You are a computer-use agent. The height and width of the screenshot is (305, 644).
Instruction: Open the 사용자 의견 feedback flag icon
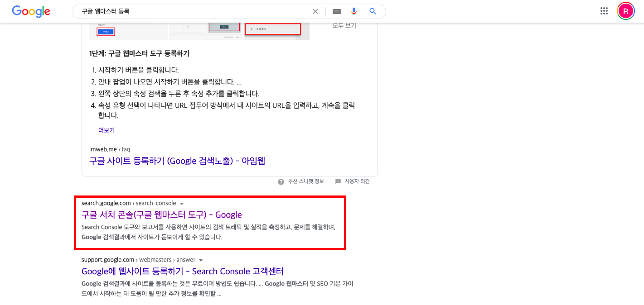(x=338, y=181)
